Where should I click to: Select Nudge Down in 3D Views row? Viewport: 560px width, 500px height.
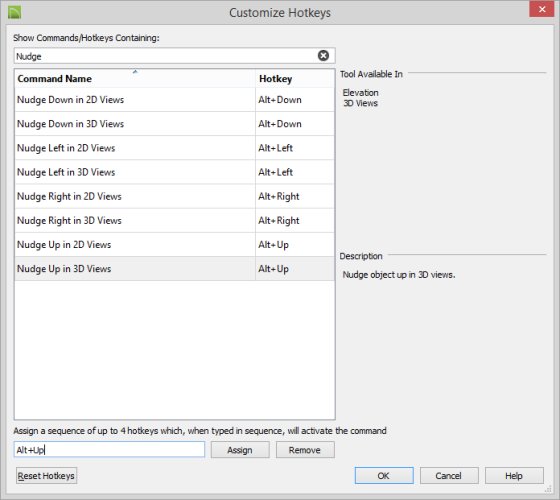click(175, 124)
